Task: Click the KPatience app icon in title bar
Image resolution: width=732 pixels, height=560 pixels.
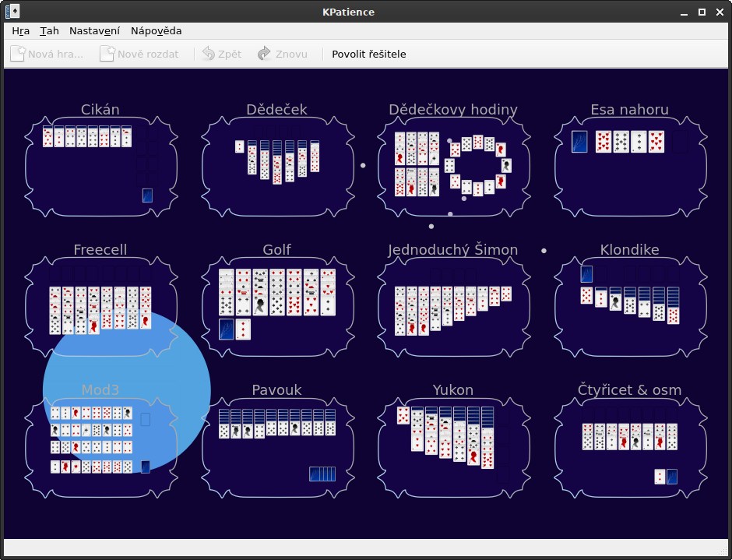Action: [x=12, y=12]
